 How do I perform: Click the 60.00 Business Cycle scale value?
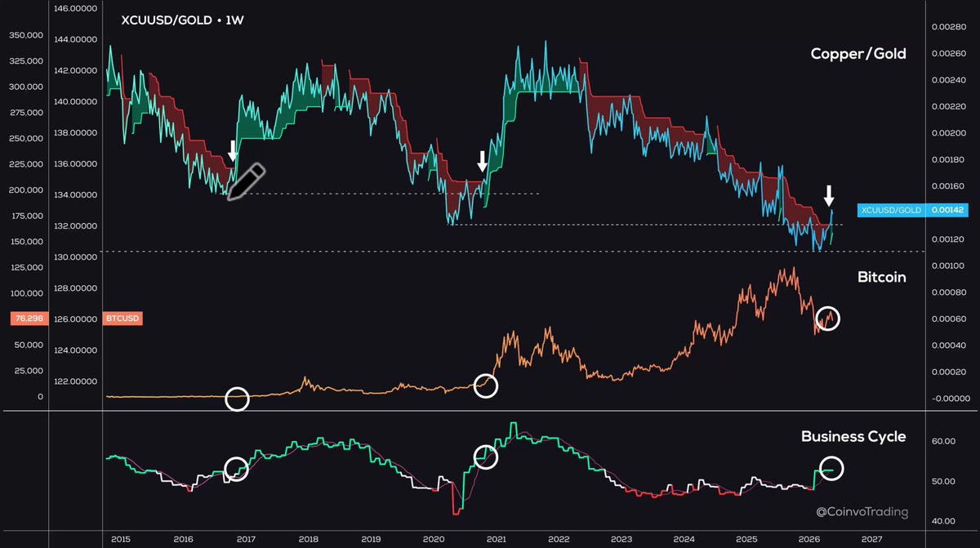tap(943, 442)
